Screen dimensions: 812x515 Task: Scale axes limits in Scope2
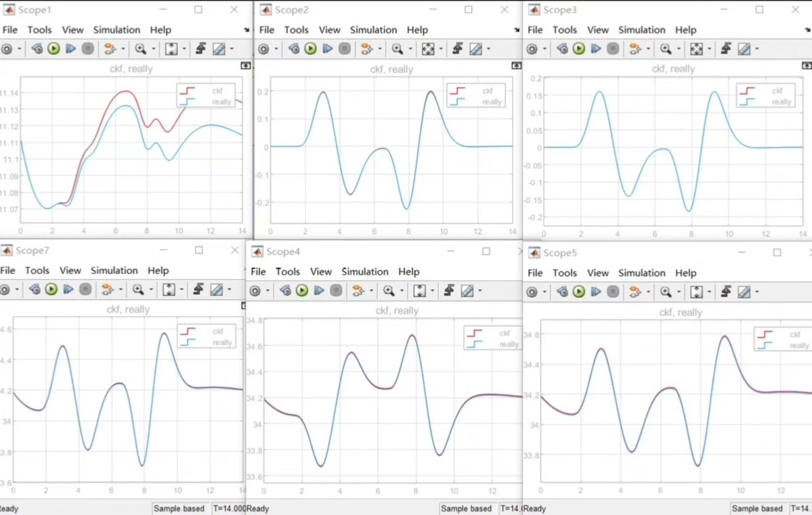(x=428, y=49)
